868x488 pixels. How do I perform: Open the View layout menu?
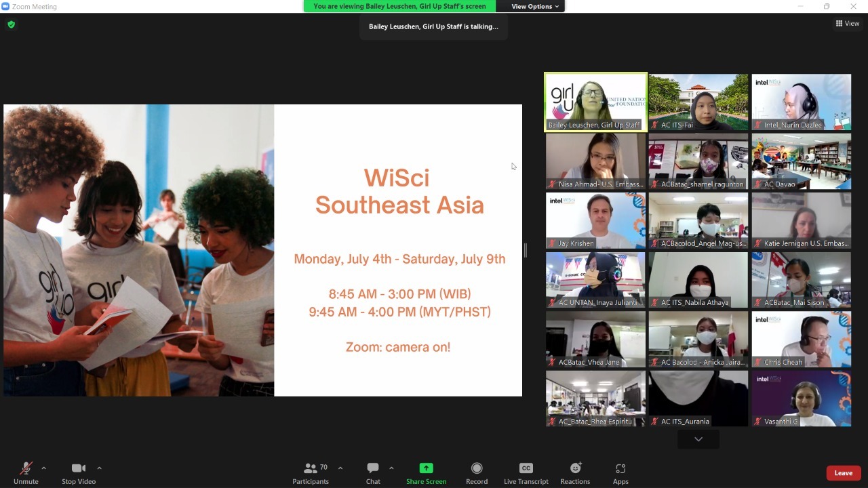point(848,23)
